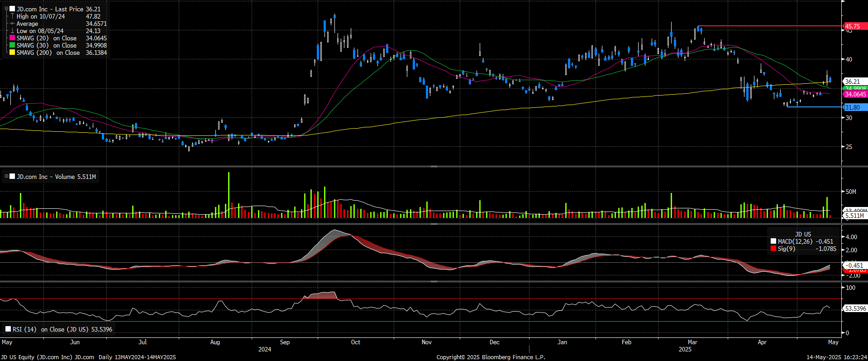Click 'SMAVG (30) on Close' legend label
The width and height of the screenshot is (868, 361).
pos(47,45)
